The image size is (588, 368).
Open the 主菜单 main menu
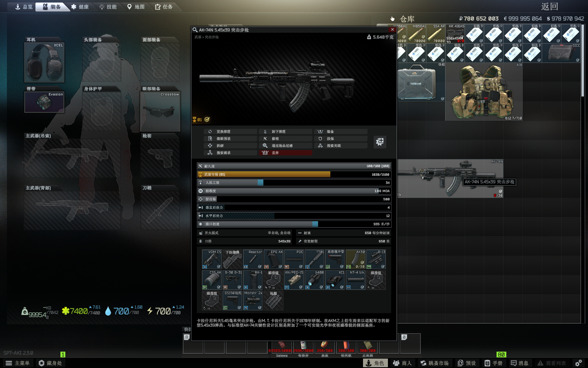18,363
